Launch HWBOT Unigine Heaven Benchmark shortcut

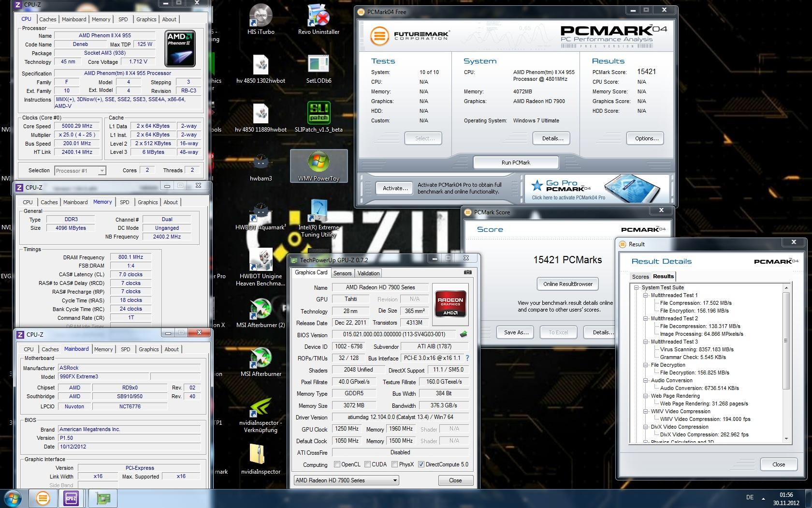pyautogui.click(x=261, y=268)
